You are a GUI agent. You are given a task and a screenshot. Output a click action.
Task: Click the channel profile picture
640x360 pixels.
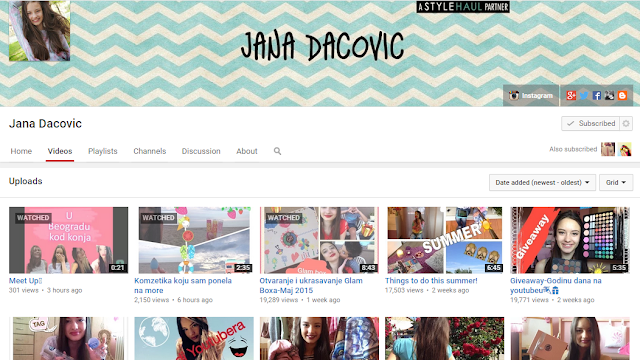click(x=40, y=31)
